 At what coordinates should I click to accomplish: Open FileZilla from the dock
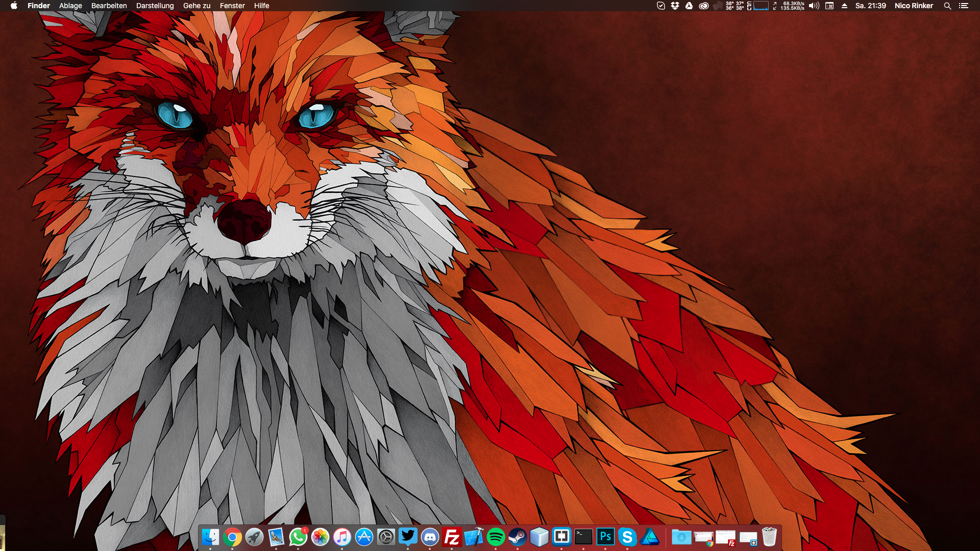coord(452,537)
